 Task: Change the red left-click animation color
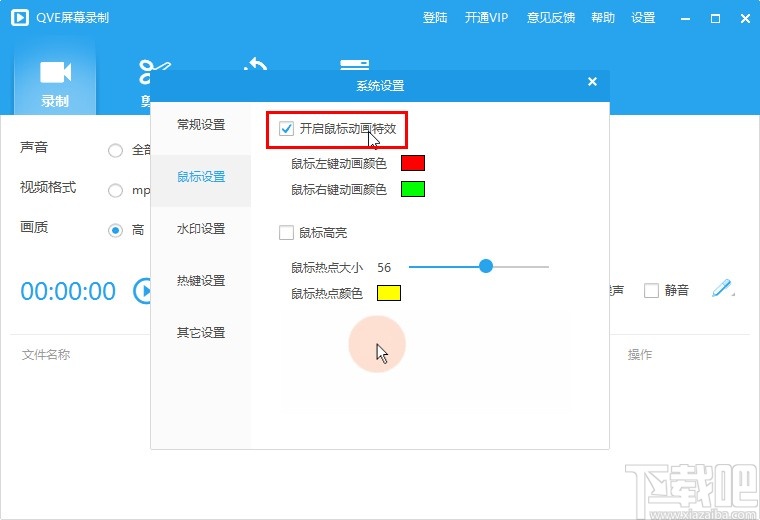click(413, 163)
